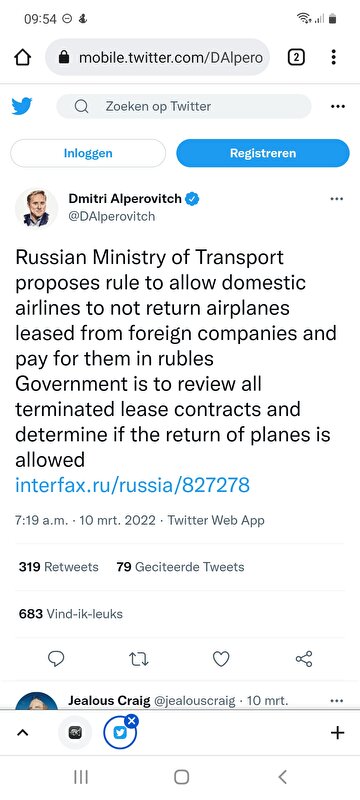This screenshot has height=800, width=360.
Task: Click the Registreren button
Action: click(x=263, y=153)
